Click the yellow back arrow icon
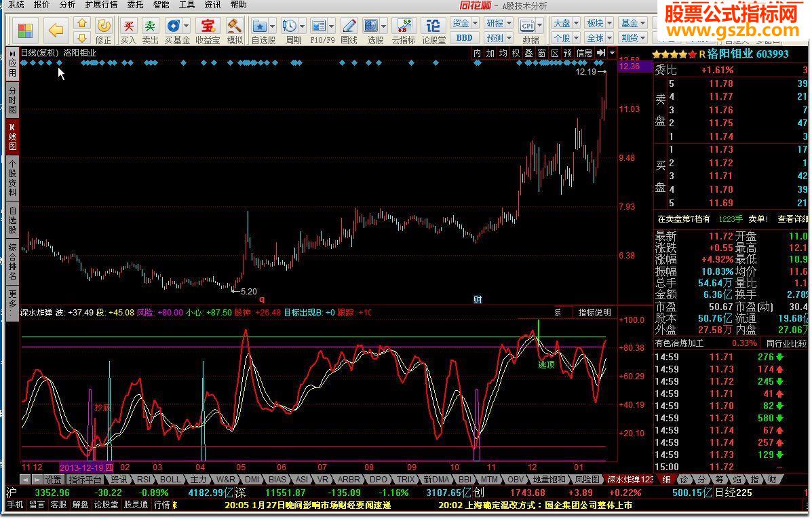 point(56,30)
